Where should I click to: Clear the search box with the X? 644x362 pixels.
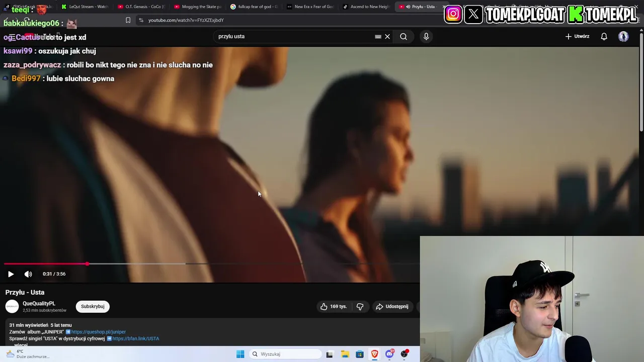pyautogui.click(x=387, y=36)
